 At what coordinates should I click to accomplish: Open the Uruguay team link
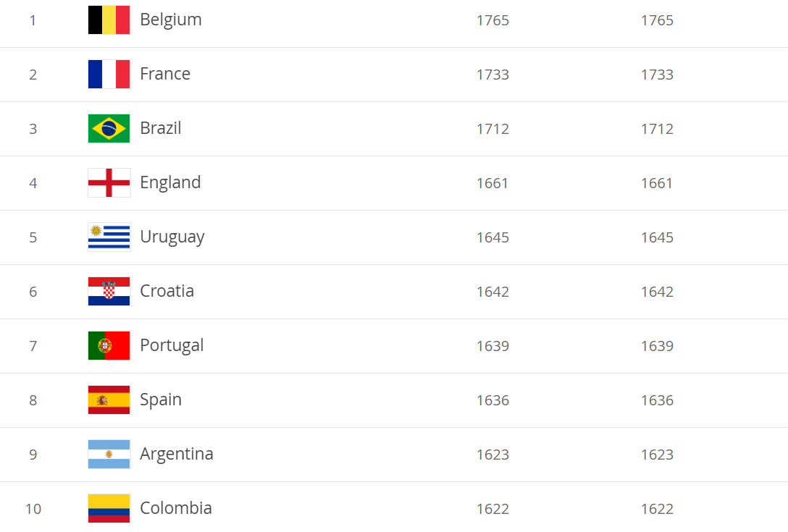pyautogui.click(x=172, y=237)
